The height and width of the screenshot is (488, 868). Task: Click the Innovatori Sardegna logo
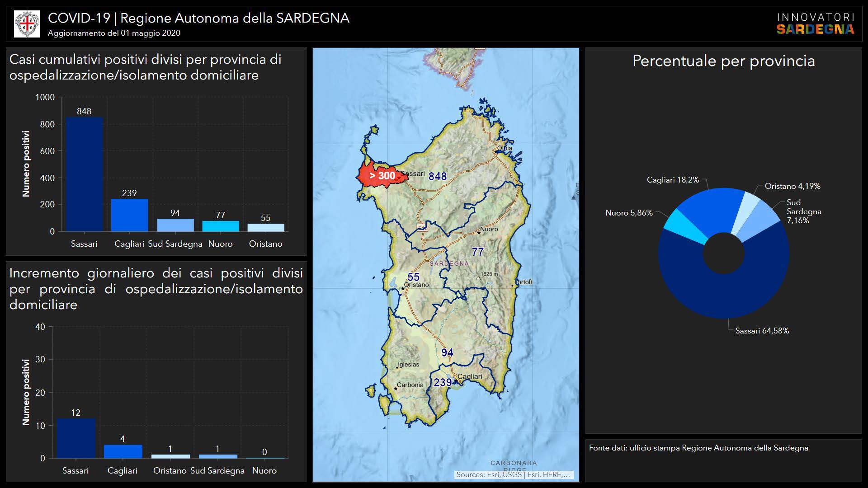tap(815, 24)
